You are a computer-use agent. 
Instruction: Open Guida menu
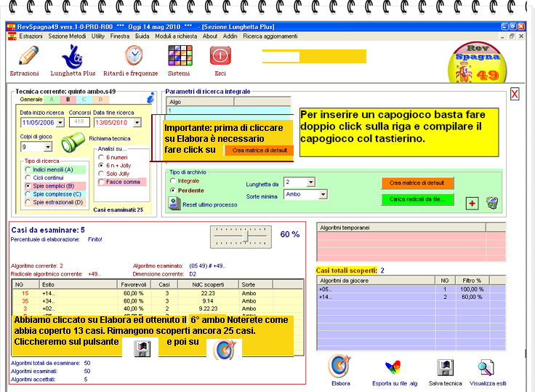(x=142, y=36)
